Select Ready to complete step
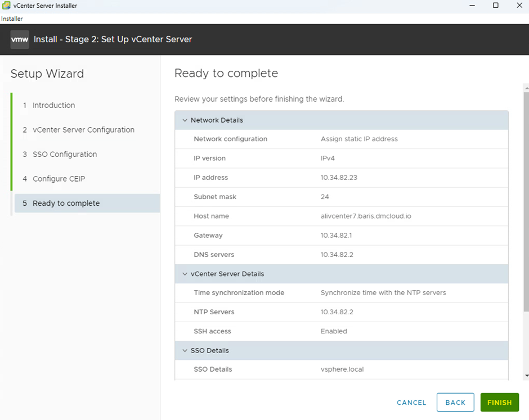This screenshot has height=420, width=529. pos(66,204)
